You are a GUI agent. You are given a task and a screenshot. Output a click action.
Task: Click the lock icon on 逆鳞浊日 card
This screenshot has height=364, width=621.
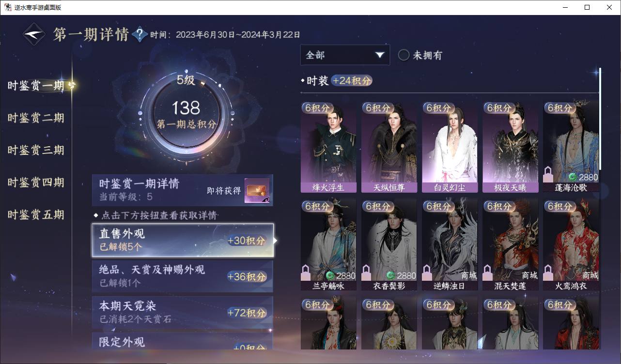pyautogui.click(x=427, y=273)
